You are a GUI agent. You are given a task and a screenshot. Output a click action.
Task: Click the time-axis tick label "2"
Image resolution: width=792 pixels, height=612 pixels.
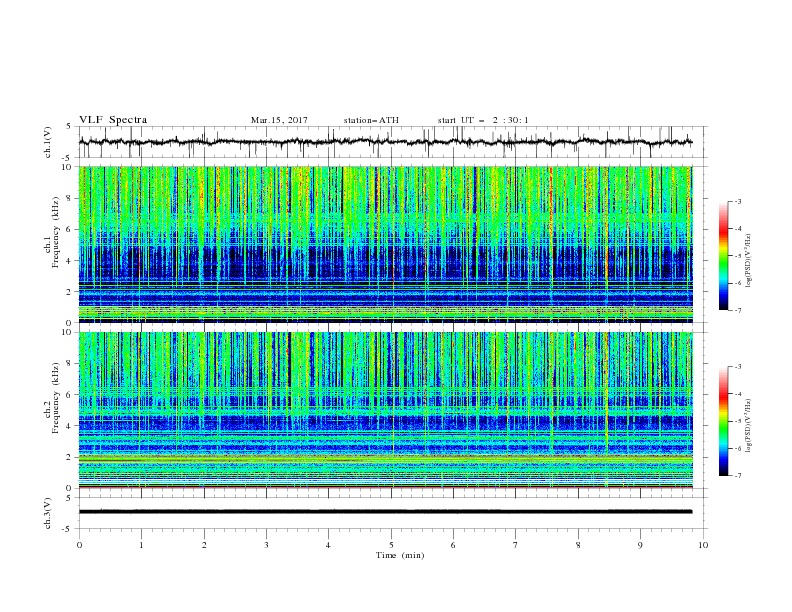[204, 545]
